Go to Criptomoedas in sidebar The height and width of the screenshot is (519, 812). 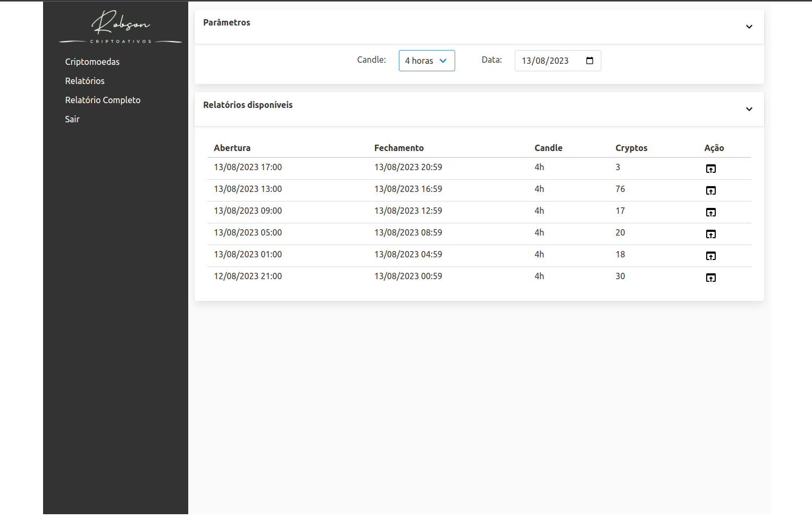pos(93,62)
